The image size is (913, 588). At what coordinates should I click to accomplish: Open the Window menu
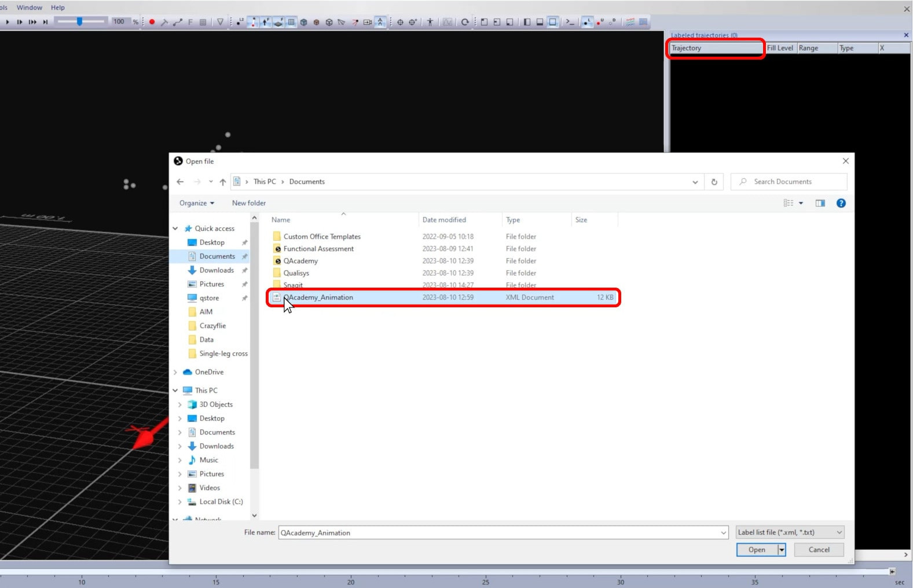[x=30, y=8]
